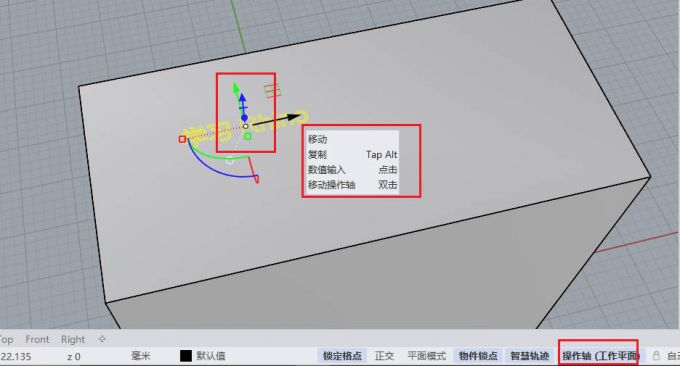680x366 pixels.
Task: Click the white gumball origin circle
Action: click(245, 126)
